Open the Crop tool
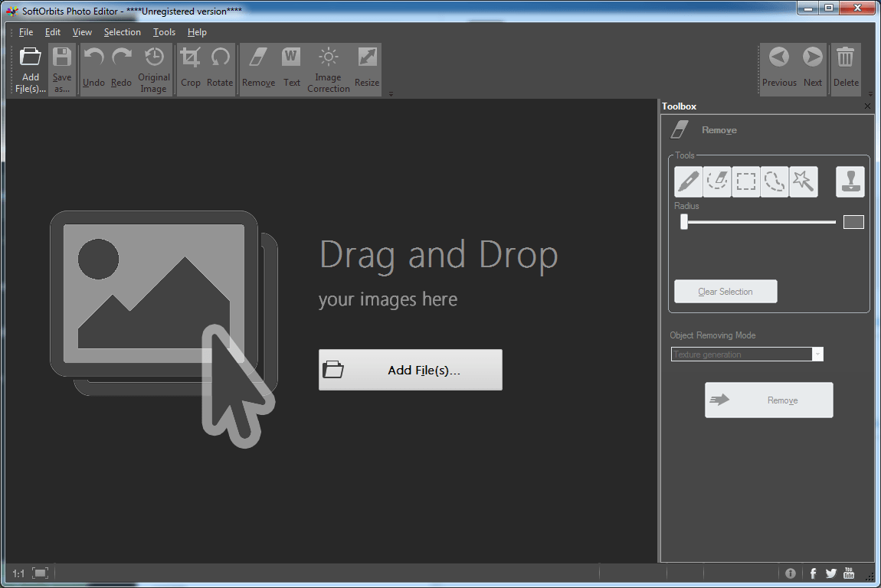The image size is (881, 588). point(190,67)
